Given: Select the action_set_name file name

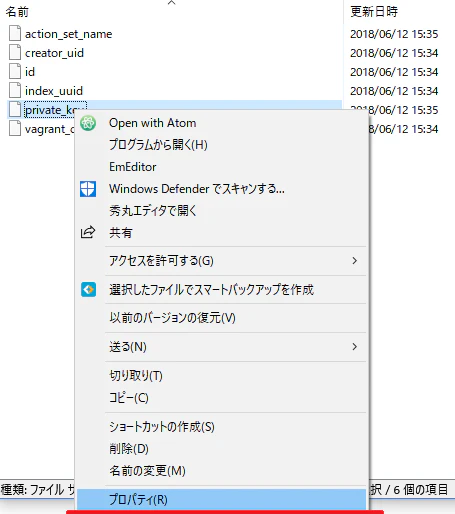Looking at the screenshot, I should tap(69, 34).
